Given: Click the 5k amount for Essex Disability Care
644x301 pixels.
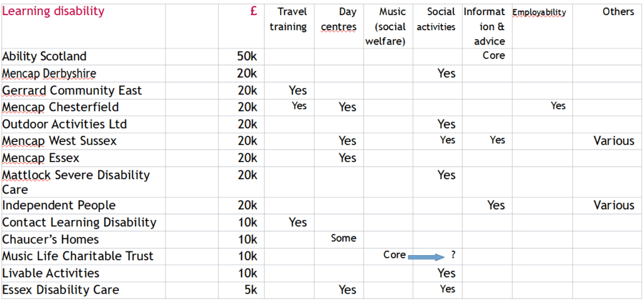Looking at the screenshot, I should pos(250,290).
